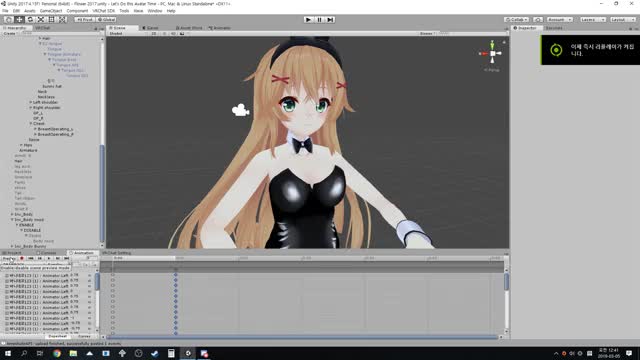The width and height of the screenshot is (640, 360).
Task: Switch Animation window to Dopesheet view
Action: pyautogui.click(x=58, y=336)
